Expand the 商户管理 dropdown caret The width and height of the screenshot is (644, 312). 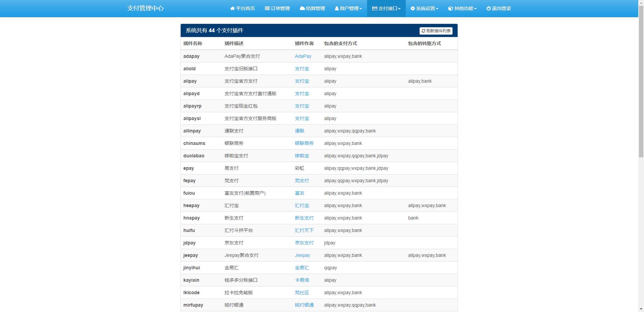[361, 9]
